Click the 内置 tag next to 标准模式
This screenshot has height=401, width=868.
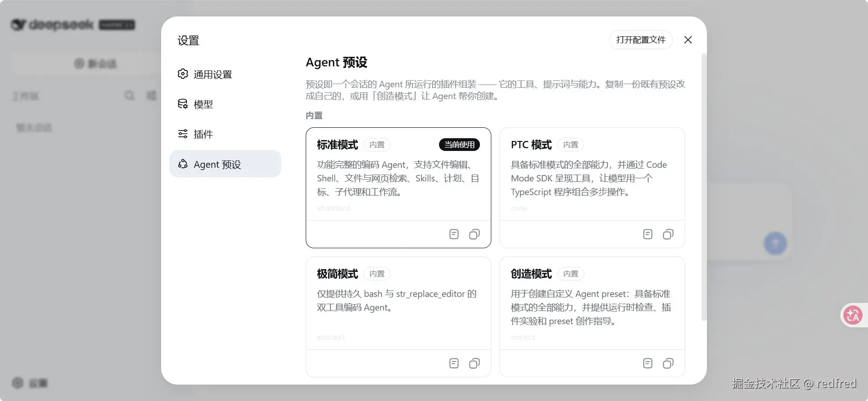(x=377, y=145)
